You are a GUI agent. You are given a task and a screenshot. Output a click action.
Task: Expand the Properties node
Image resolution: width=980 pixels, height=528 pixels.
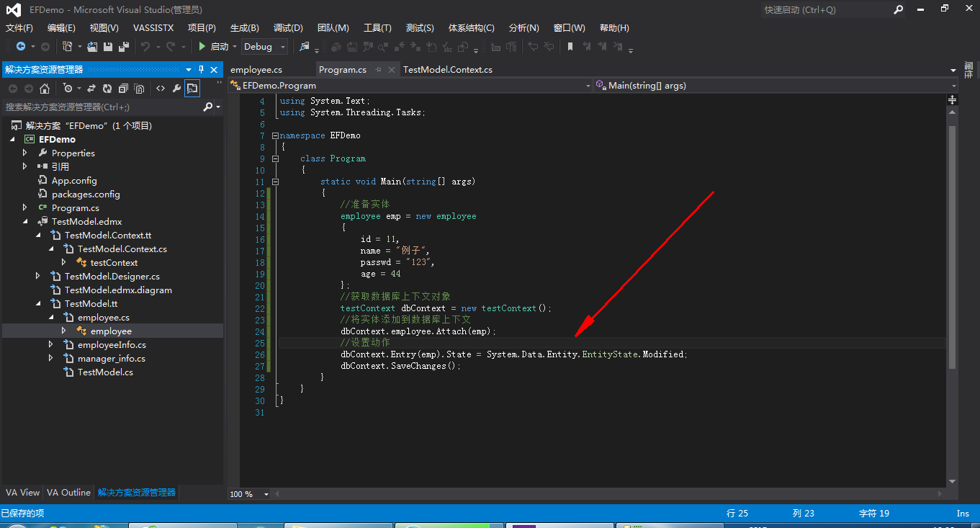[25, 153]
